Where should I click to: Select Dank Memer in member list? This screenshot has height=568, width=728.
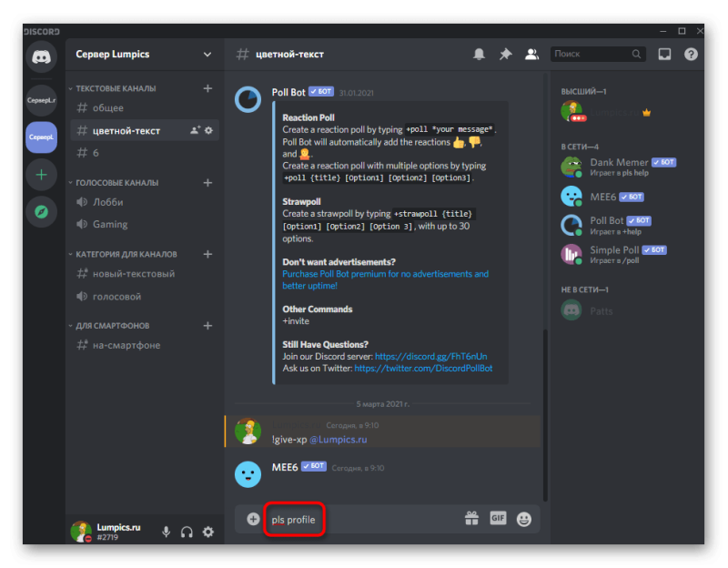tap(625, 167)
